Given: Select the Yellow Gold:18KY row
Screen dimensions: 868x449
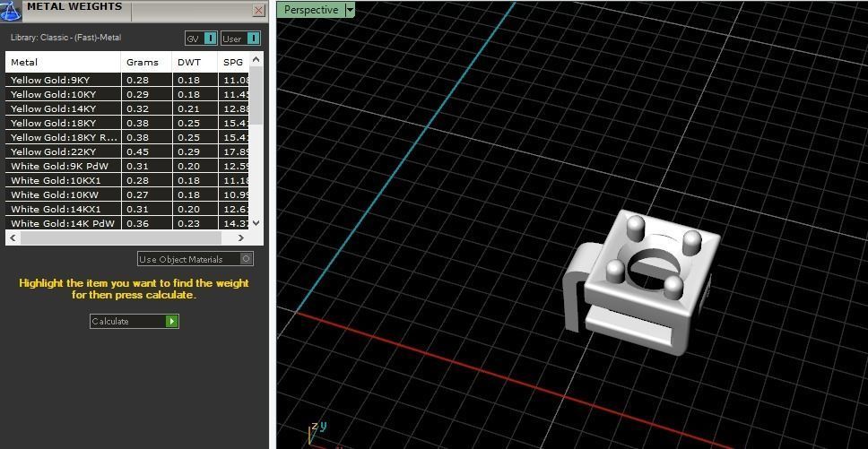Looking at the screenshot, I should point(126,124).
